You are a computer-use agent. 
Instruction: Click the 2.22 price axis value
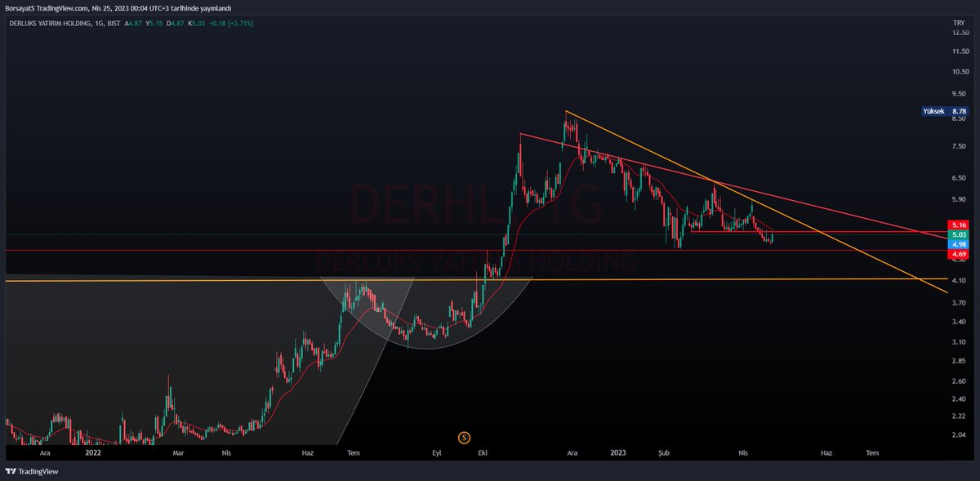pyautogui.click(x=960, y=416)
